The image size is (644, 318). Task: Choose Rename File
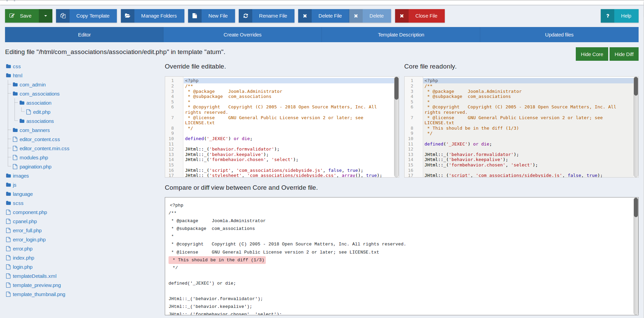266,16
